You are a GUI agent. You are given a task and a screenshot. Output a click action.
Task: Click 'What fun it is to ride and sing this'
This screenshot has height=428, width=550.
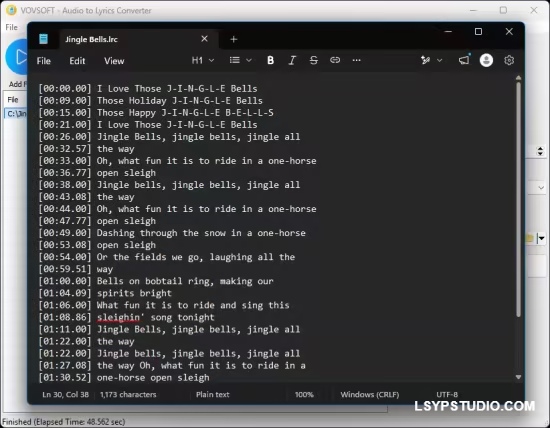(x=193, y=305)
